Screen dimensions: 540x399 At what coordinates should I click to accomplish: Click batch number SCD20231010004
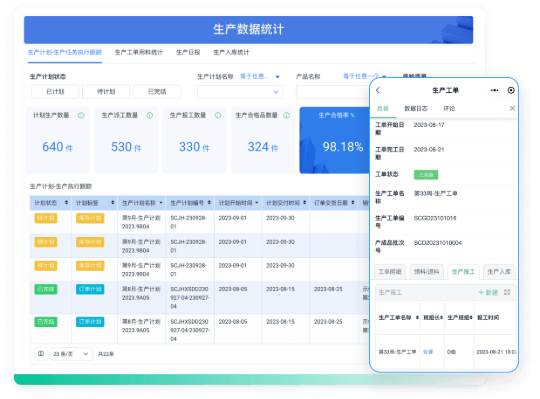tap(438, 243)
